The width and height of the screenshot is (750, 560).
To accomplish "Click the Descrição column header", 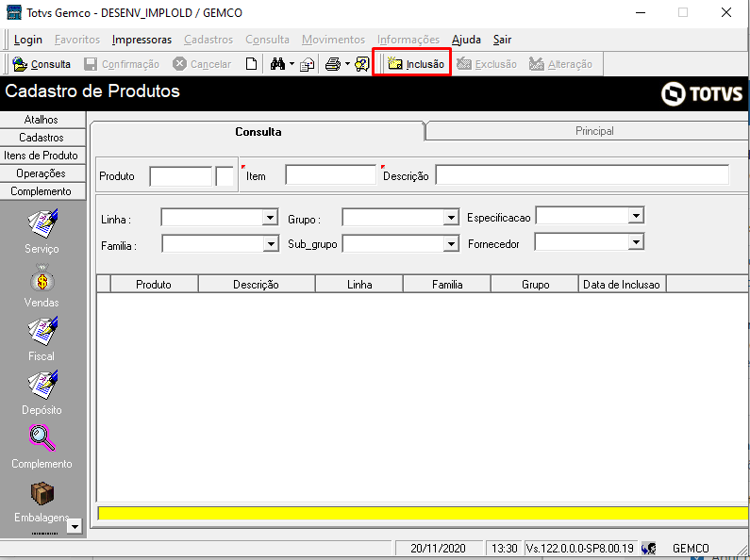I will [257, 285].
